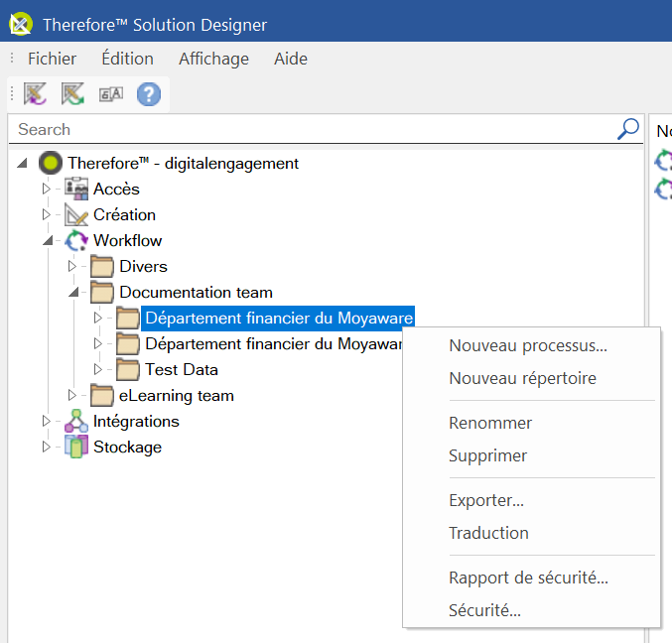Expand the Divers folder
The image size is (672, 643).
pos(72,266)
